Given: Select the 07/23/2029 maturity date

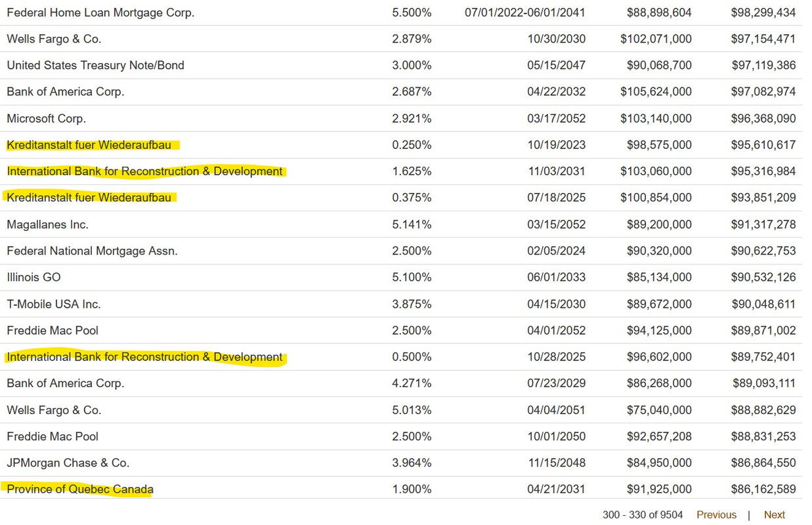Looking at the screenshot, I should click(x=557, y=383).
